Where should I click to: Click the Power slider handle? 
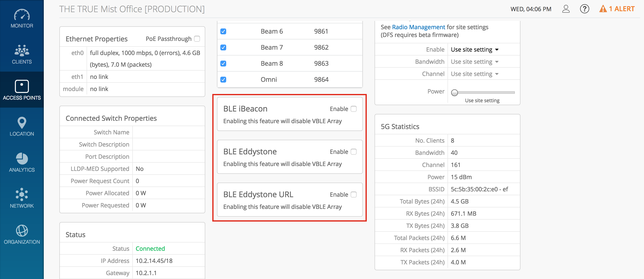tap(454, 93)
